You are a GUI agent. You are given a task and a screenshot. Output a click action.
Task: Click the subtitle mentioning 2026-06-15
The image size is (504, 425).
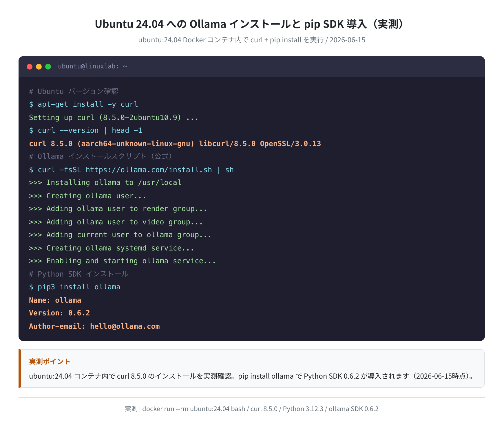pyautogui.click(x=252, y=40)
